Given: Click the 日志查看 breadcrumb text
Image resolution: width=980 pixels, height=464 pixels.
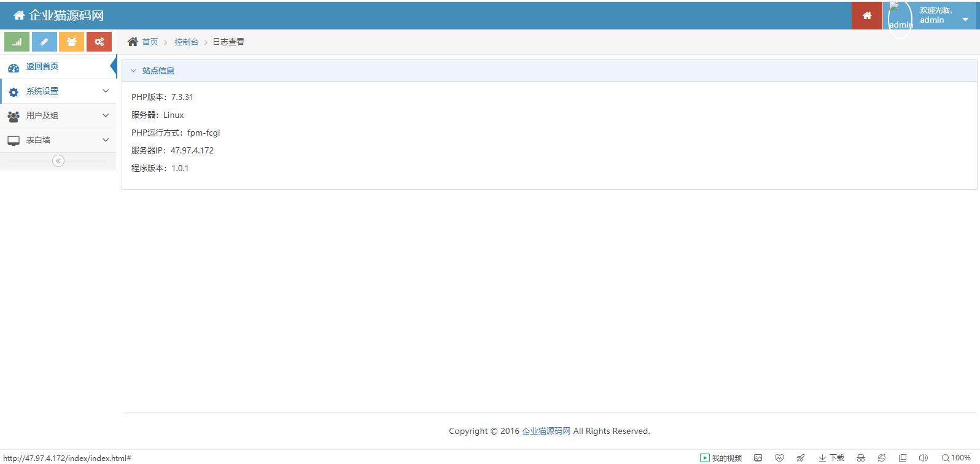Looking at the screenshot, I should click(228, 42).
